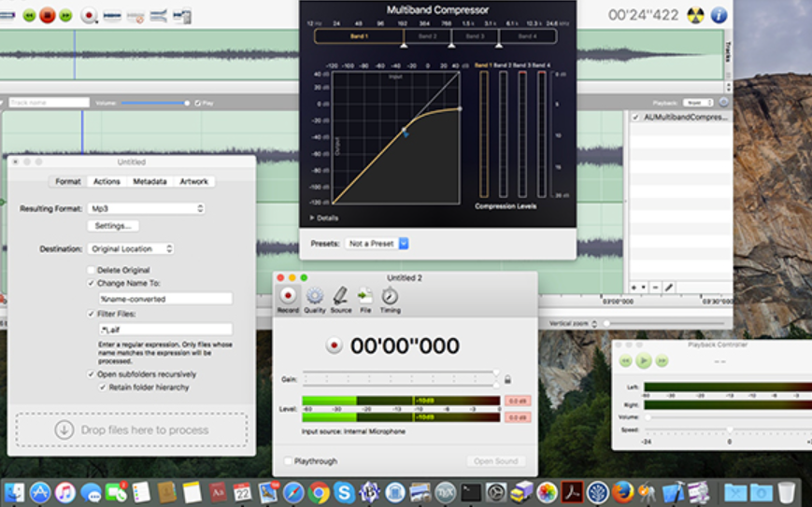Click the green fast-forward button in main toolbar
Image resolution: width=812 pixels, height=507 pixels.
[65, 16]
